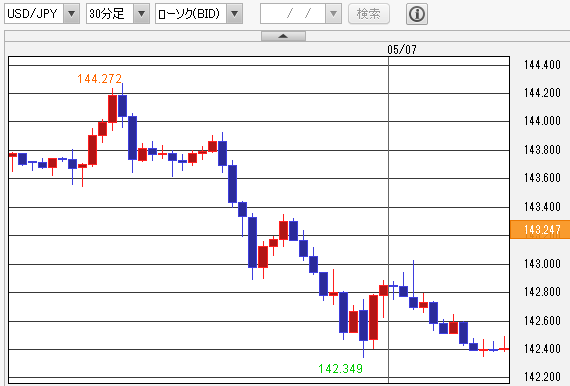The width and height of the screenshot is (570, 386).
Task: Click the tallest red candle near 144.272
Action: 112,109
